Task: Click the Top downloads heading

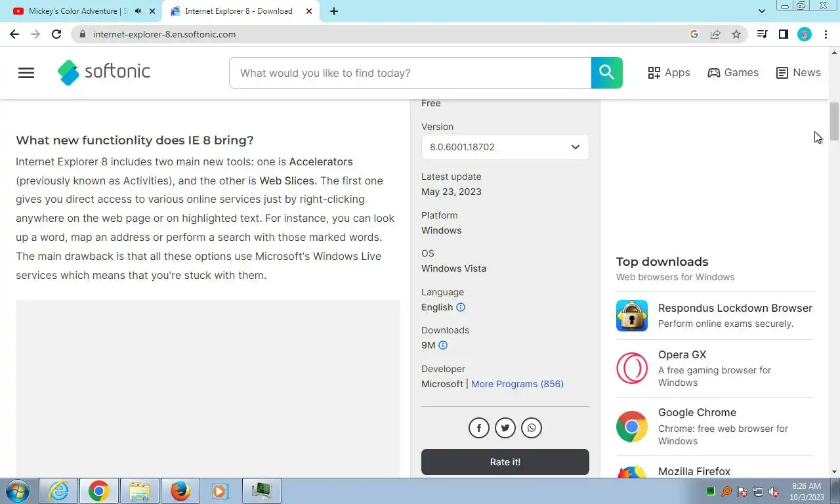Action: click(x=662, y=262)
